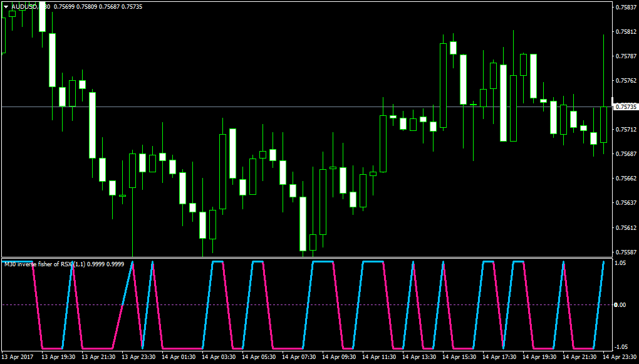Select the AUDUSD chart title text

point(31,6)
